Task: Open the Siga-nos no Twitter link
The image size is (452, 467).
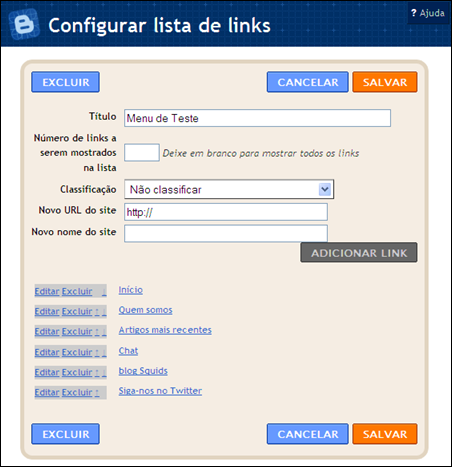Action: pyautogui.click(x=160, y=391)
